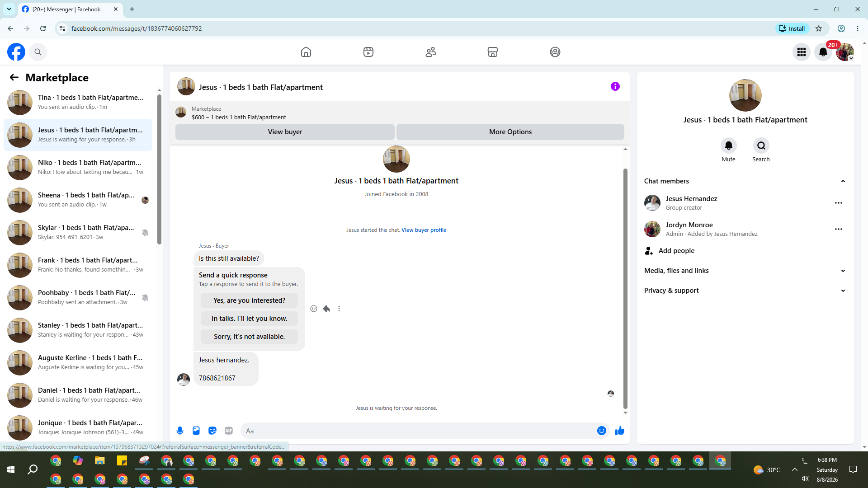Send quick reply 'In talks. I'll let you know.'
This screenshot has width=868, height=488.
250,319
